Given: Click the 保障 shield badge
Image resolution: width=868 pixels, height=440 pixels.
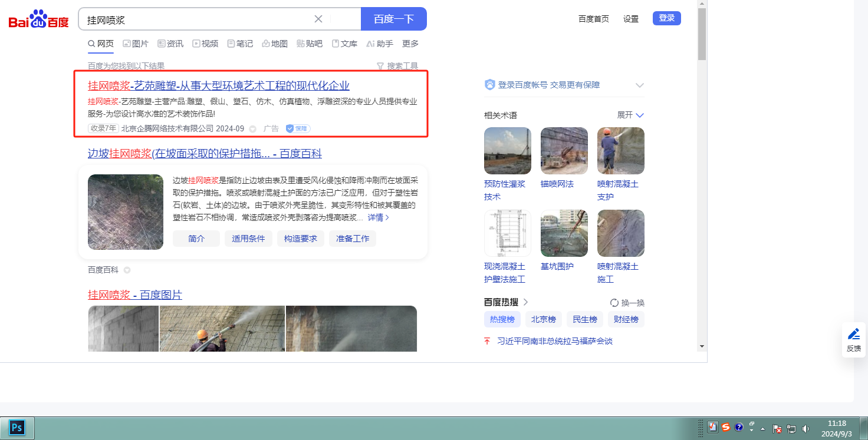Looking at the screenshot, I should (298, 128).
